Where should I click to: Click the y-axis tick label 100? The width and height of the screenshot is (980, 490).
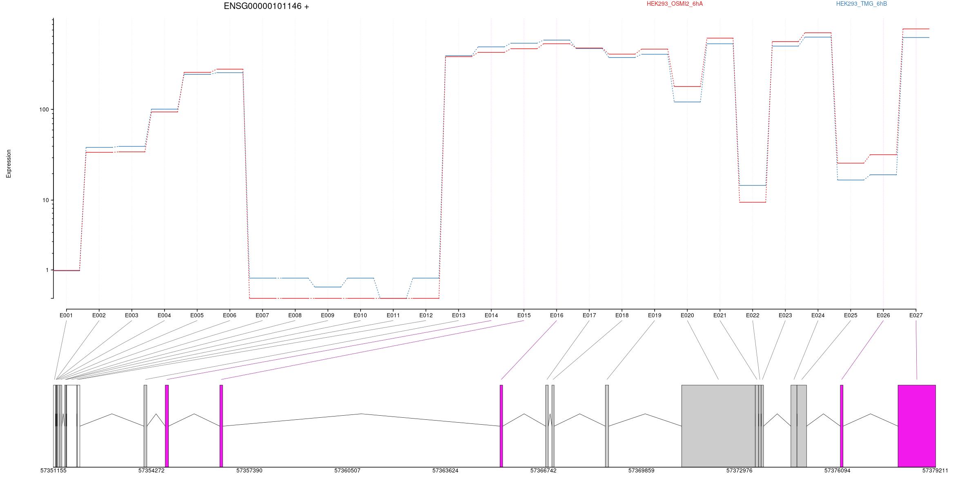pos(44,109)
